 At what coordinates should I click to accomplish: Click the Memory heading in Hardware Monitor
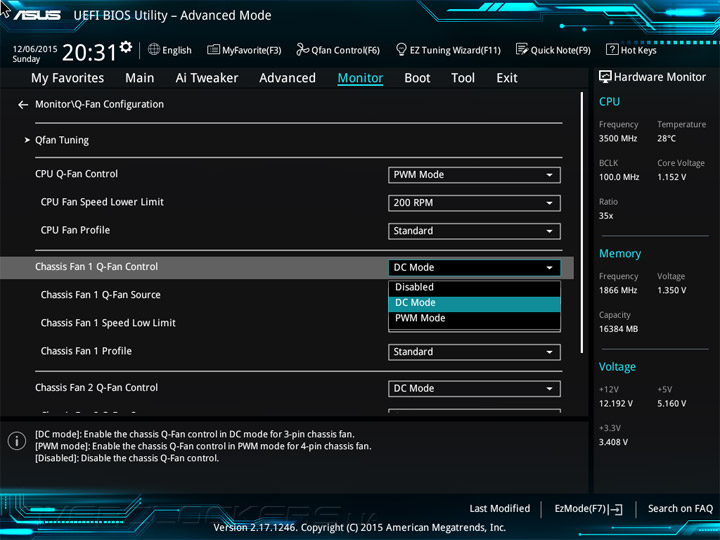[x=620, y=254]
